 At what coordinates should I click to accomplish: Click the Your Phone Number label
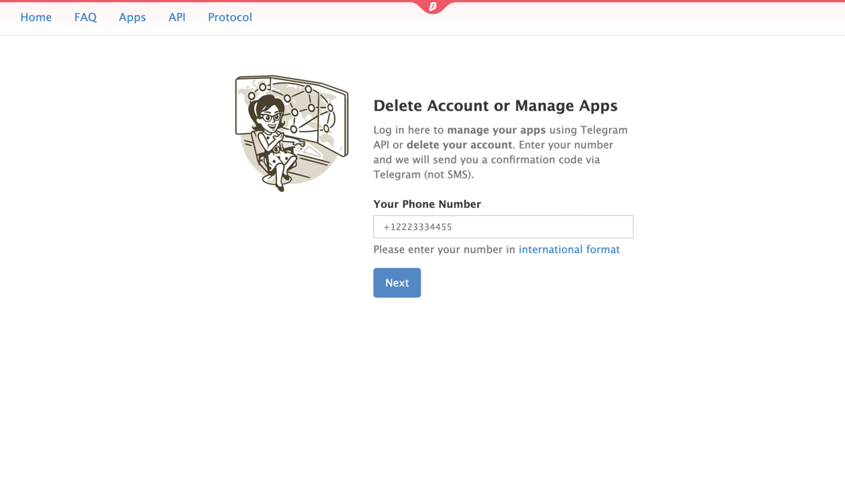pyautogui.click(x=427, y=204)
